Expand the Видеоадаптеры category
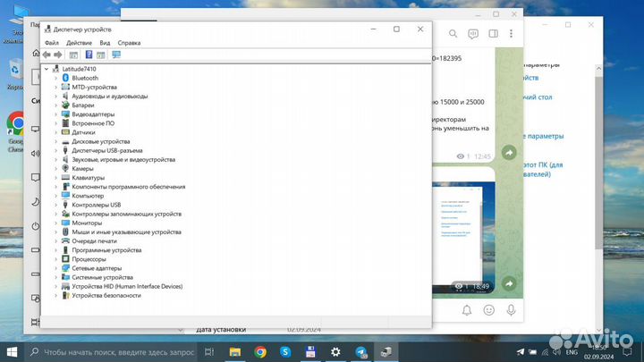 [x=55, y=114]
